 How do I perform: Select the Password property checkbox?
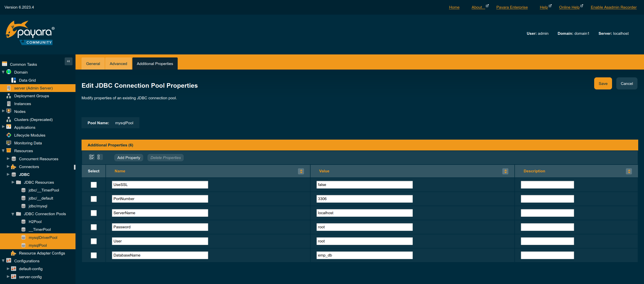coord(94,227)
